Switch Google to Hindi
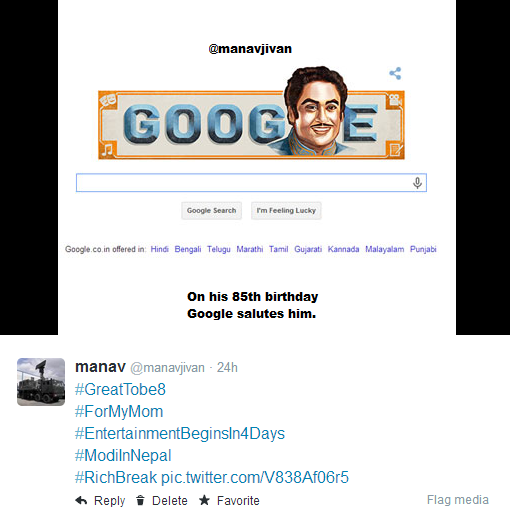 (159, 249)
